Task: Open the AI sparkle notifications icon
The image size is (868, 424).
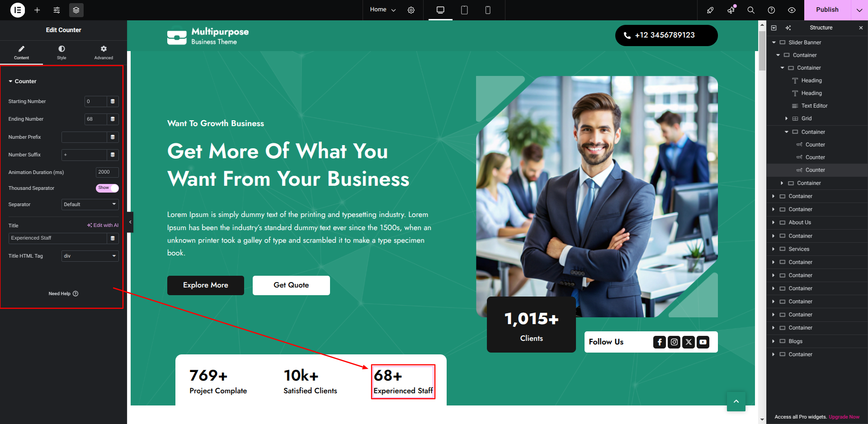Action: click(x=731, y=10)
